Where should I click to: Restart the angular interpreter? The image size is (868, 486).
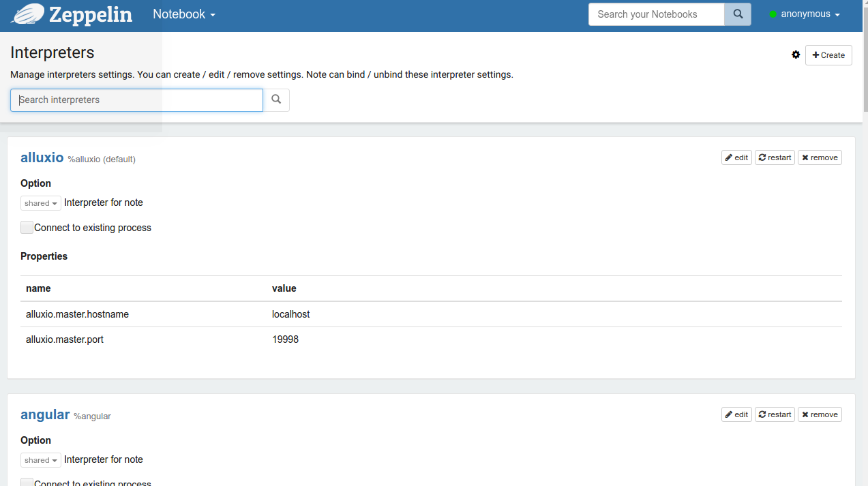tap(775, 414)
